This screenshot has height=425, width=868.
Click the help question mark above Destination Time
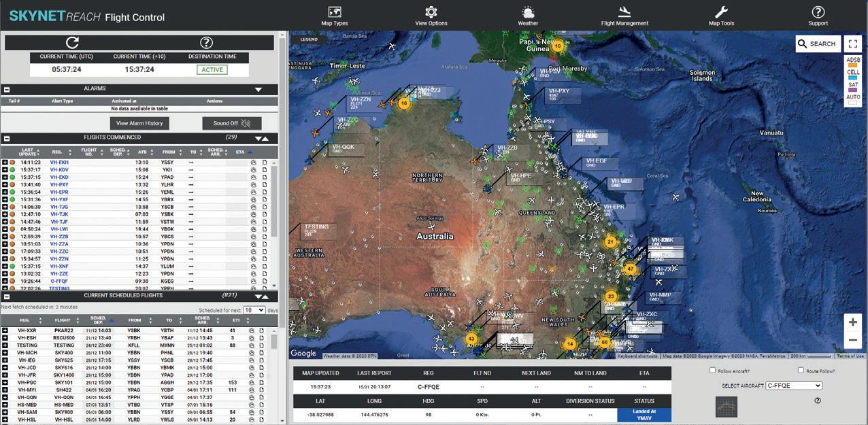206,43
